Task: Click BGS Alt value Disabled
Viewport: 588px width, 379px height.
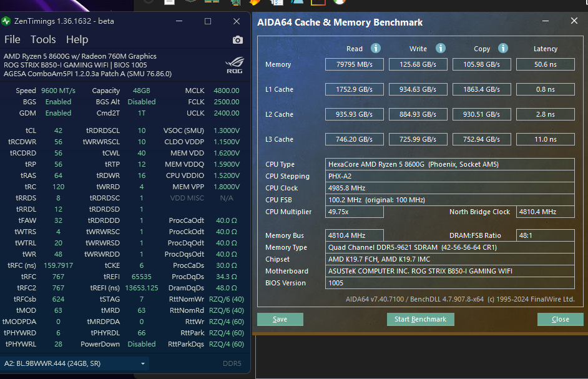Action: [x=141, y=102]
